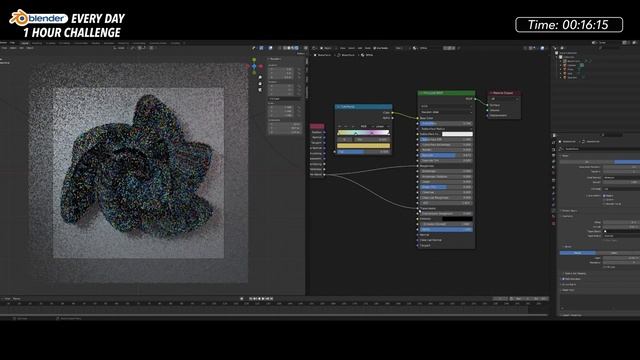Click the green Y axis on the viewport gizmo
Image resolution: width=640 pixels, height=360 pixels.
pos(254,60)
